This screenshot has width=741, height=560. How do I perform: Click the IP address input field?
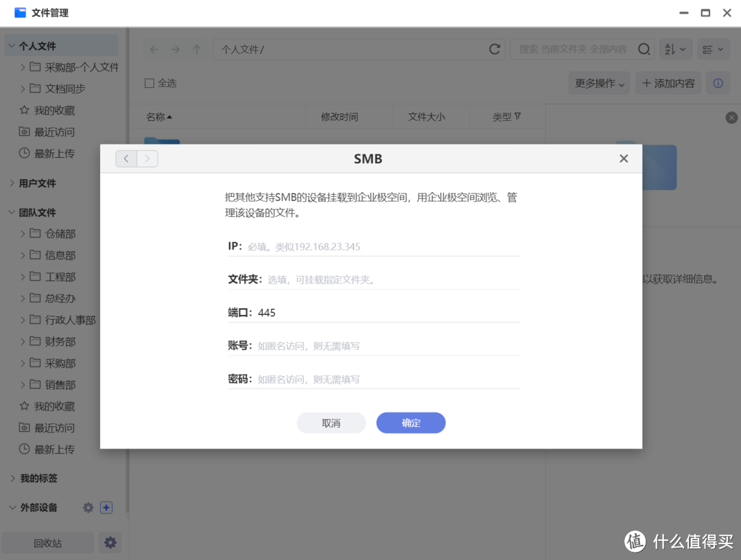coord(383,246)
